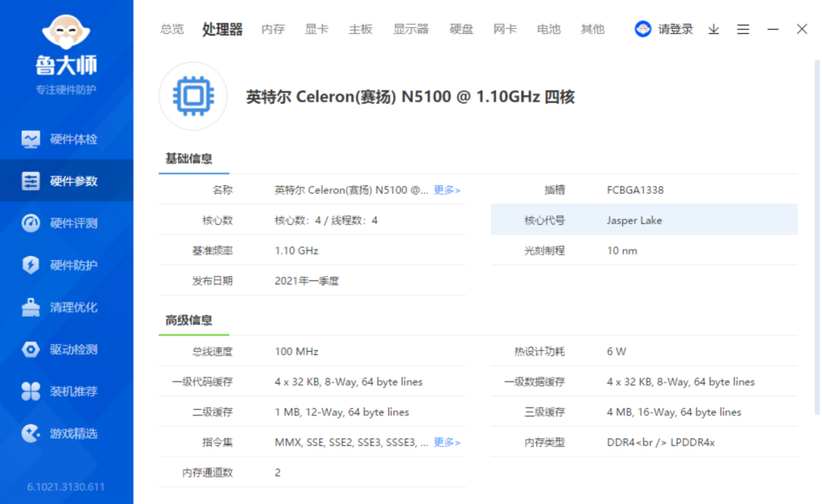Open the 显卡 tab

(x=317, y=29)
